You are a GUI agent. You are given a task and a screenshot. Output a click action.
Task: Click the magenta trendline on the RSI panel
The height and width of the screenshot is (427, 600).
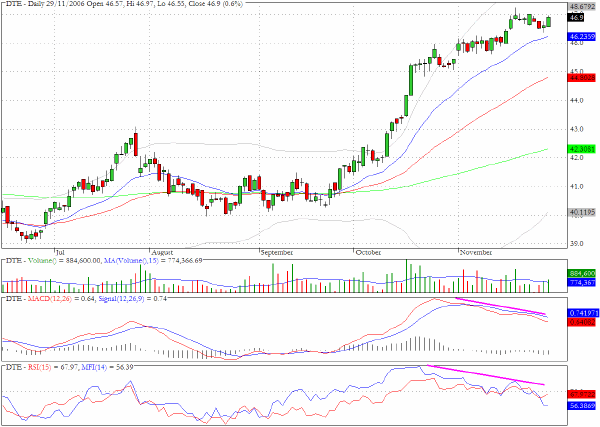pyautogui.click(x=486, y=375)
